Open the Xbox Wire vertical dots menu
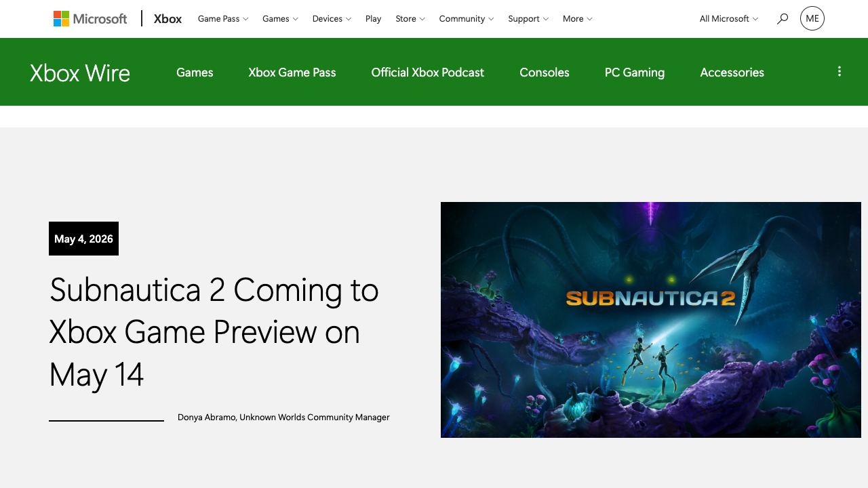The image size is (868, 488). click(840, 71)
